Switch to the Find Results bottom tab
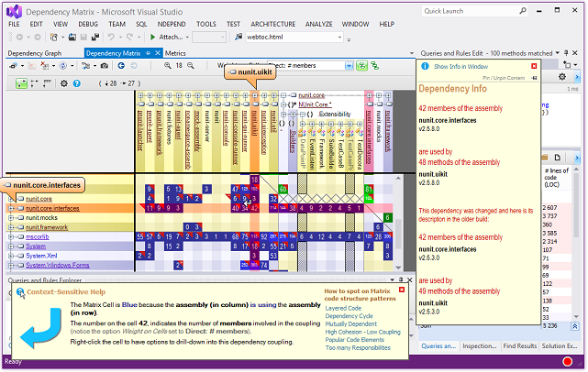Image resolution: width=588 pixels, height=372 pixels. point(520,345)
